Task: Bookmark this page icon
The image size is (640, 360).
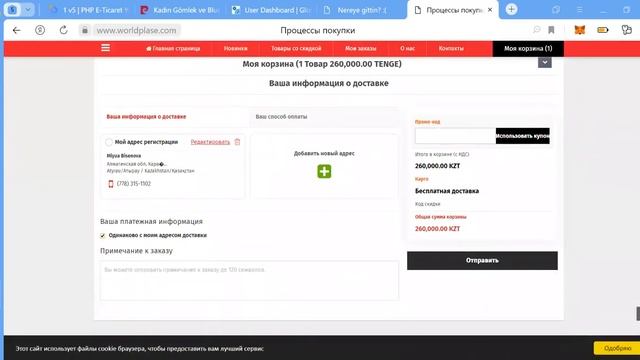Action: (x=551, y=30)
